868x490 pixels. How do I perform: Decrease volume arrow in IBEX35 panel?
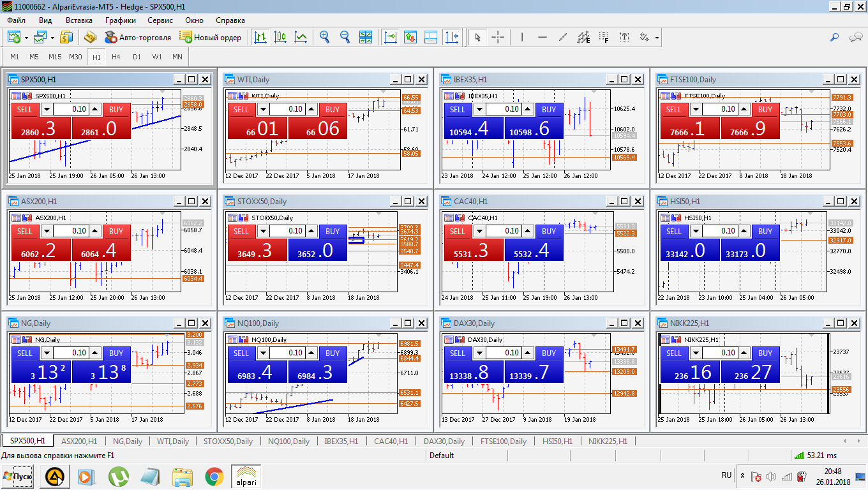tap(480, 109)
